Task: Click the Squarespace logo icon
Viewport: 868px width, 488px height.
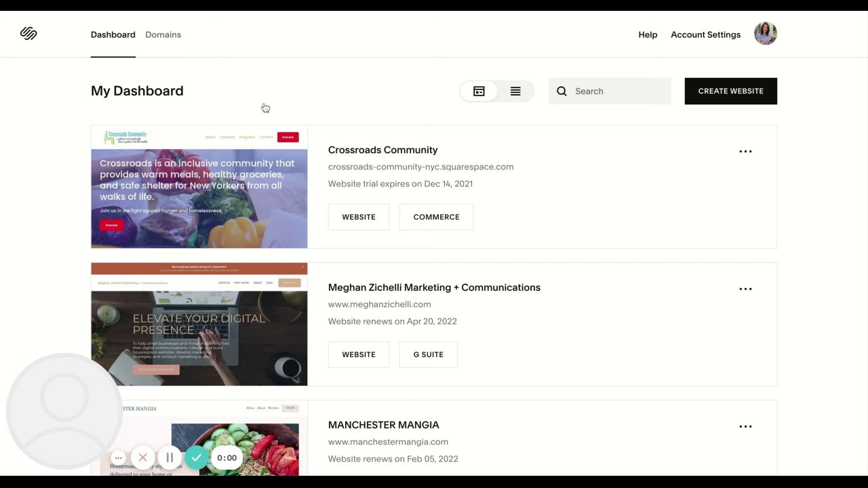Action: click(x=28, y=34)
